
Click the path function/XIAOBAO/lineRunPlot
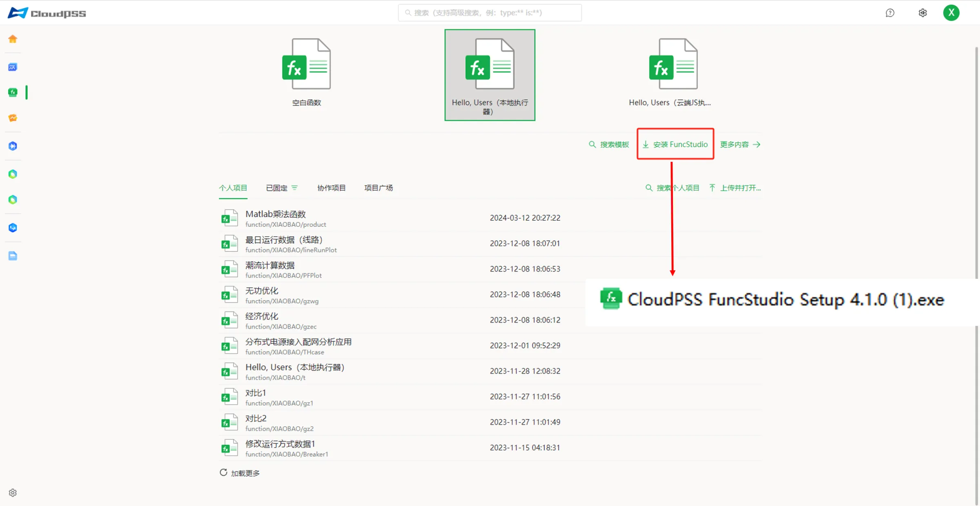(x=291, y=250)
